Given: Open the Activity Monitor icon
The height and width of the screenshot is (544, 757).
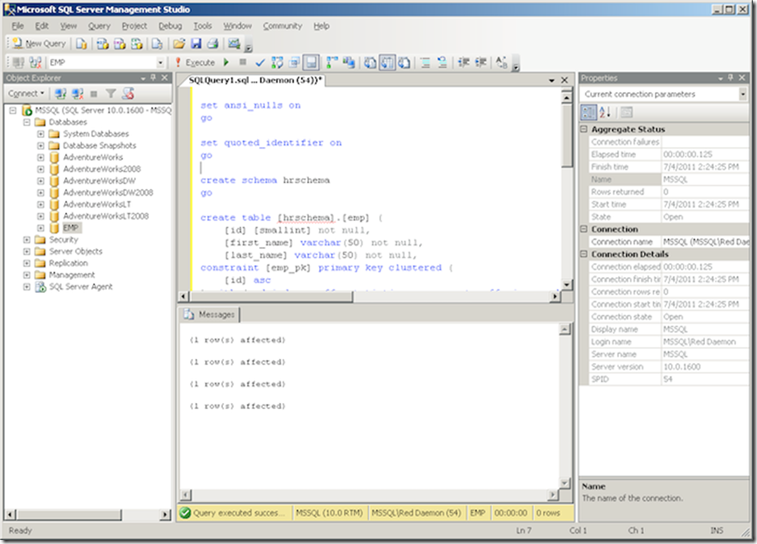Looking at the screenshot, I should click(x=234, y=44).
